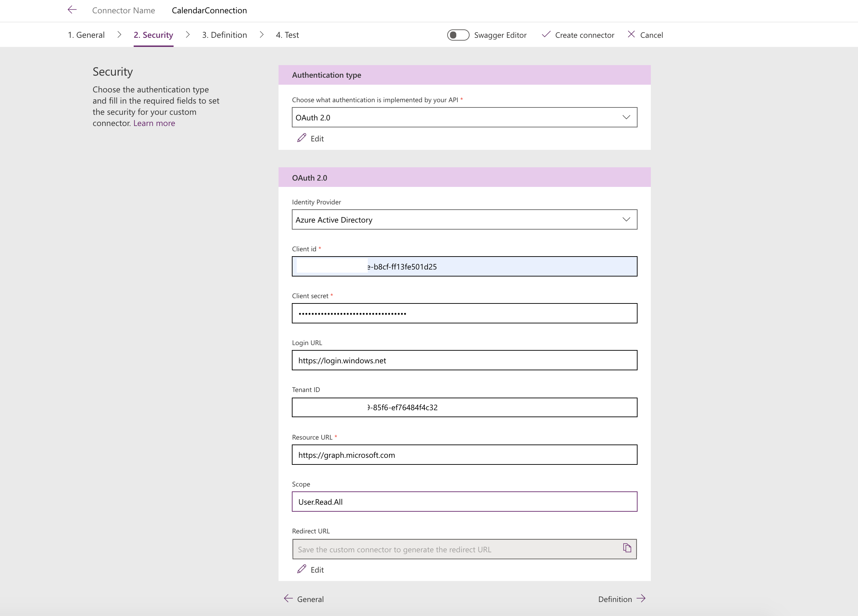
Task: Click chevron after the Security step
Action: click(188, 35)
